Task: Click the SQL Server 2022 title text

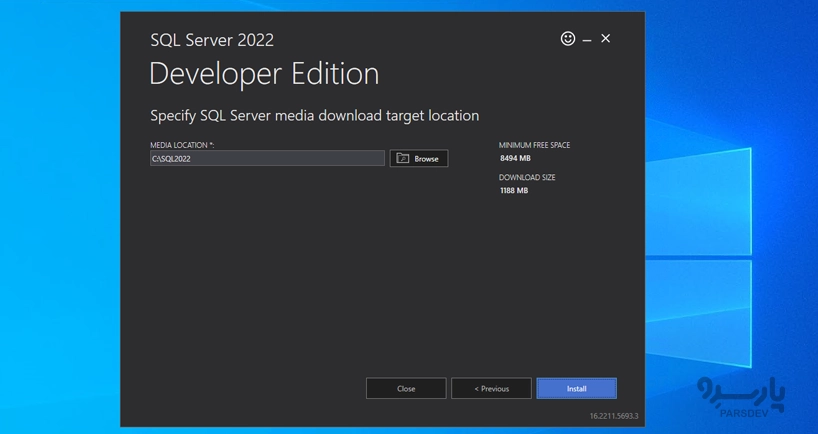Action: tap(212, 40)
